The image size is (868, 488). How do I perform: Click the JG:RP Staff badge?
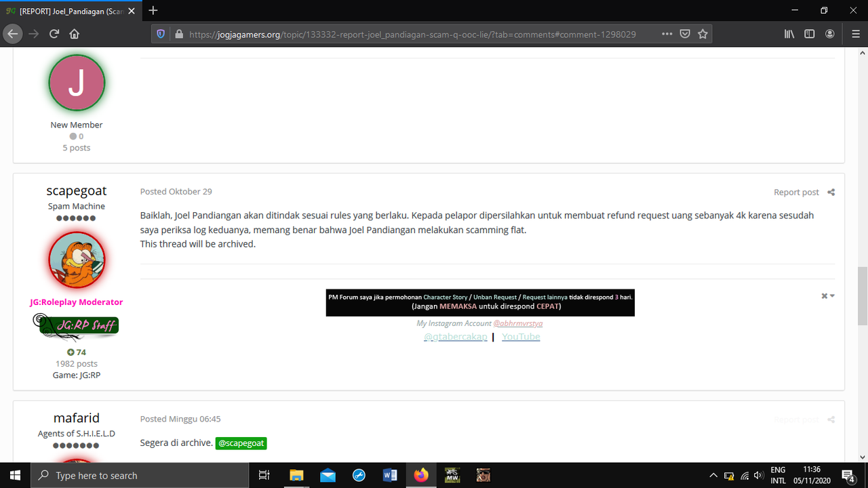(x=76, y=326)
